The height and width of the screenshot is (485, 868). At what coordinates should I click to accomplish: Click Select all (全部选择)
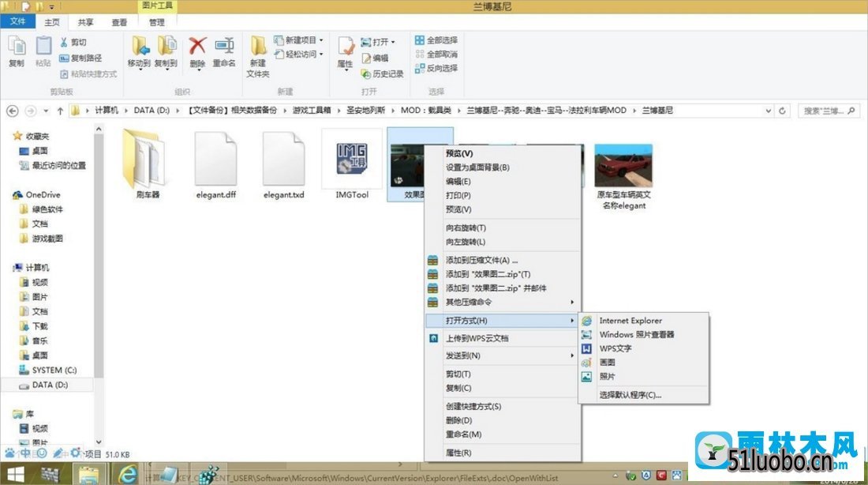point(436,40)
